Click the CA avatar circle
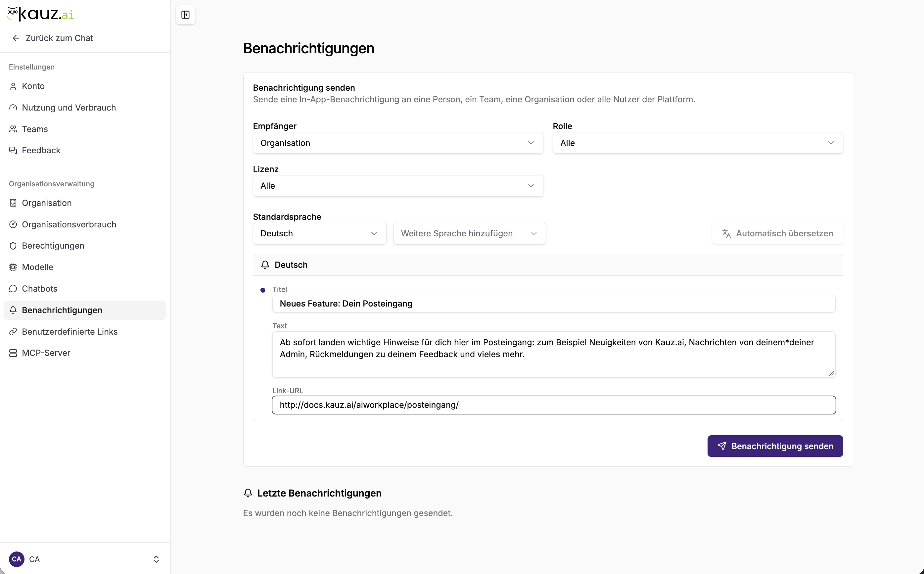Screen dimensions: 924x574 17,559
